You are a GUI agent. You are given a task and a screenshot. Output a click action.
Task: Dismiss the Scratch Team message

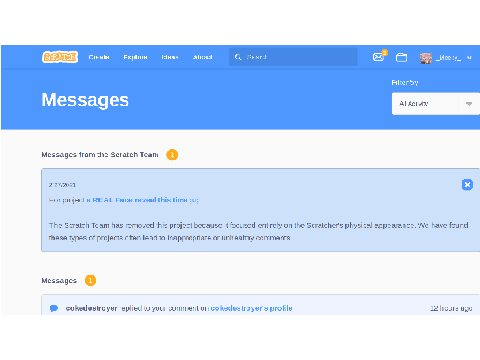(x=467, y=184)
